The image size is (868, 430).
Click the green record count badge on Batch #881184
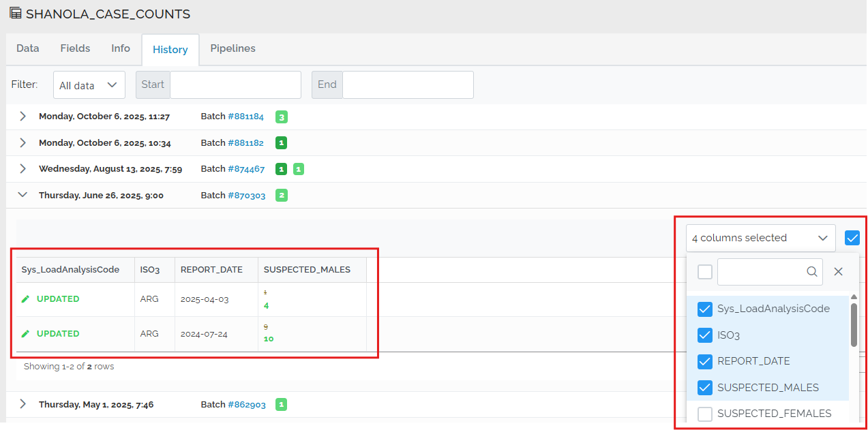[x=282, y=117]
